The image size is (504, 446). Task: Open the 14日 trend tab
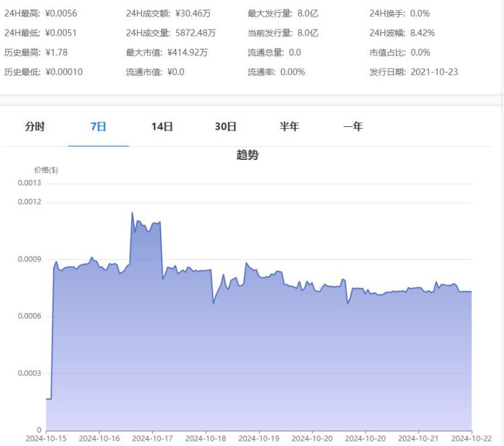pyautogui.click(x=162, y=126)
